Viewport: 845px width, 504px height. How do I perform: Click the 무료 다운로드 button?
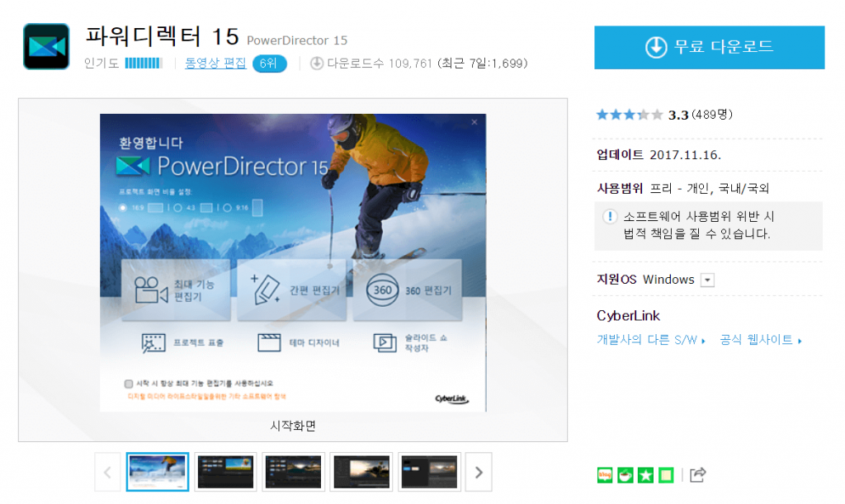pyautogui.click(x=709, y=47)
